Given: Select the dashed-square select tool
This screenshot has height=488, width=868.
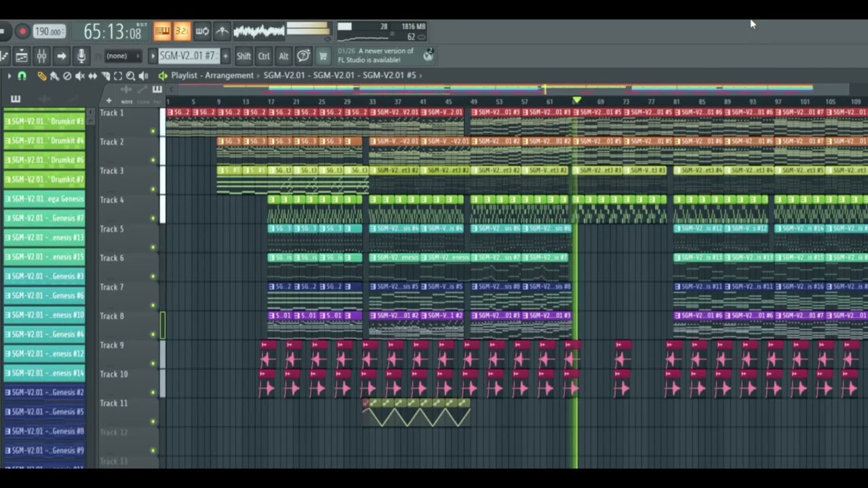Looking at the screenshot, I should pos(118,76).
